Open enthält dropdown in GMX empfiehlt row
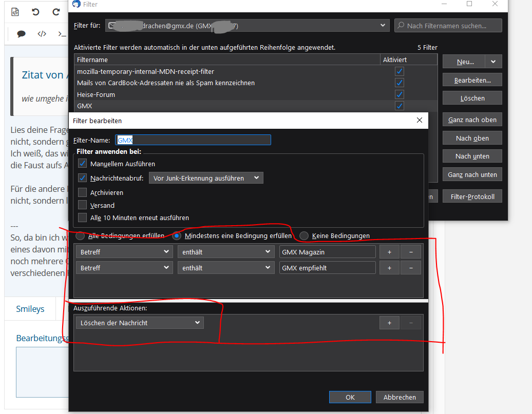Image resolution: width=532 pixels, height=414 pixels. [226, 268]
